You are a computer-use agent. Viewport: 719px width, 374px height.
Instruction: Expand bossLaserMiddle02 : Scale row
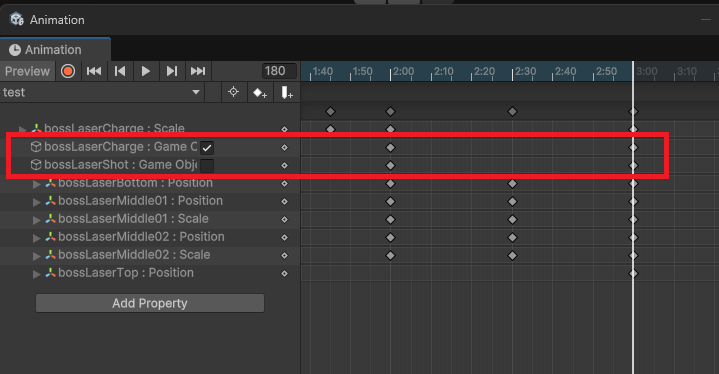(x=37, y=256)
